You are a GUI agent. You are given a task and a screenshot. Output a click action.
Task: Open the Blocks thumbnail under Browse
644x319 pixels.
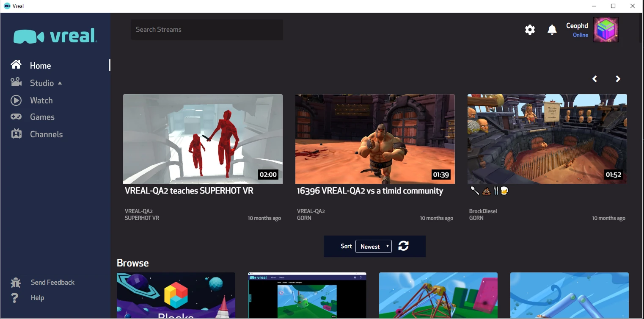tap(176, 295)
